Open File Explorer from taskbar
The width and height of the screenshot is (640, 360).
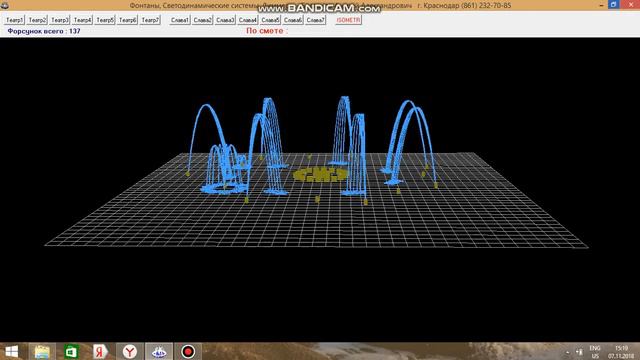(x=42, y=351)
